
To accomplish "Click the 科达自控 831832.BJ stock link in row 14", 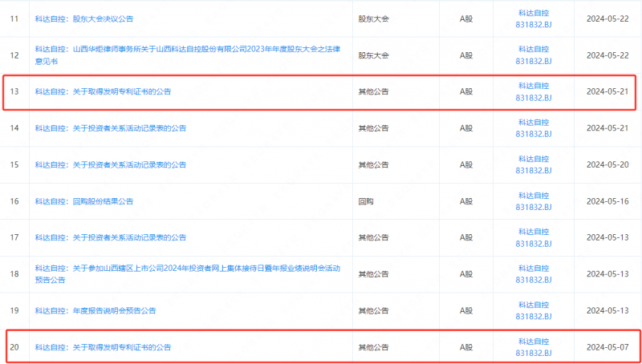I will click(534, 128).
